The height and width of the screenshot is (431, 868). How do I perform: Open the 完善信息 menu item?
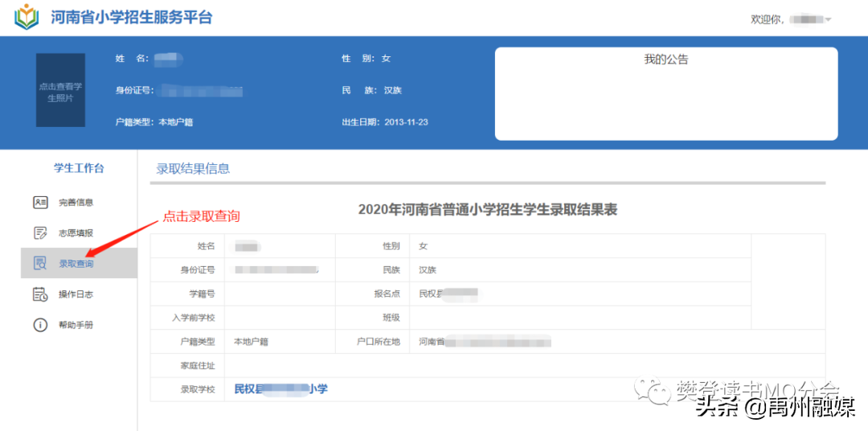click(x=76, y=203)
